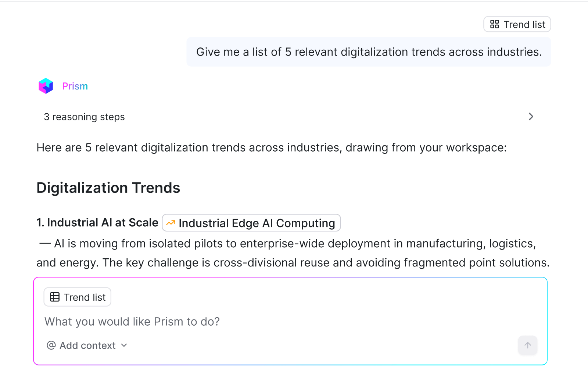Click the user message about digitalization trends
This screenshot has height=368, width=588.
[369, 52]
